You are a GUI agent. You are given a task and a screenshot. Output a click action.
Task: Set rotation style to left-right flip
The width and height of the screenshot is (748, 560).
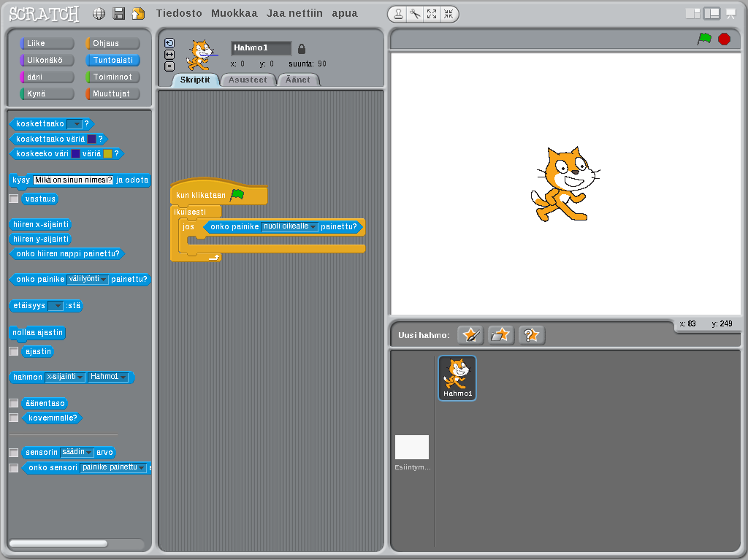[169, 54]
